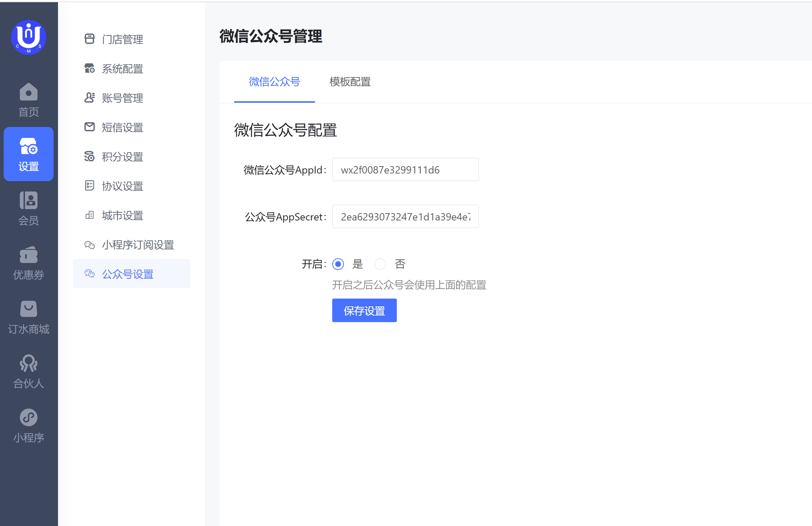Open the 合伙人 partner icon
Image resolution: width=812 pixels, height=526 pixels.
tap(29, 363)
